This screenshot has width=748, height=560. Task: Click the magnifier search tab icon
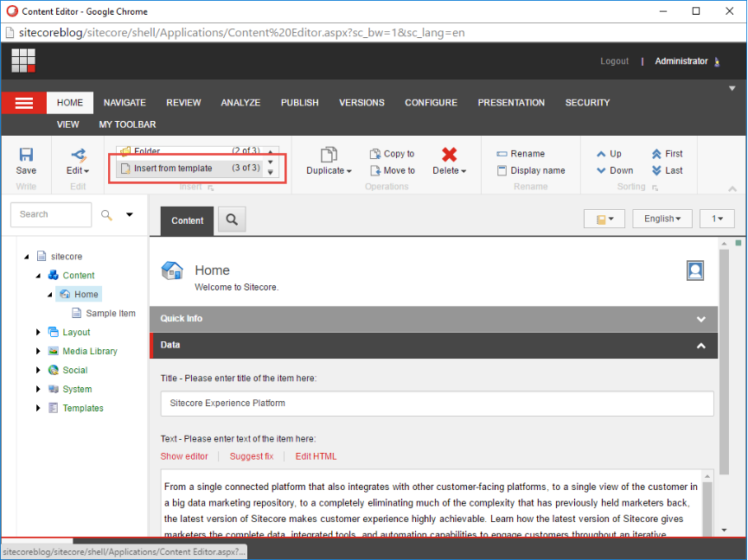click(x=232, y=220)
